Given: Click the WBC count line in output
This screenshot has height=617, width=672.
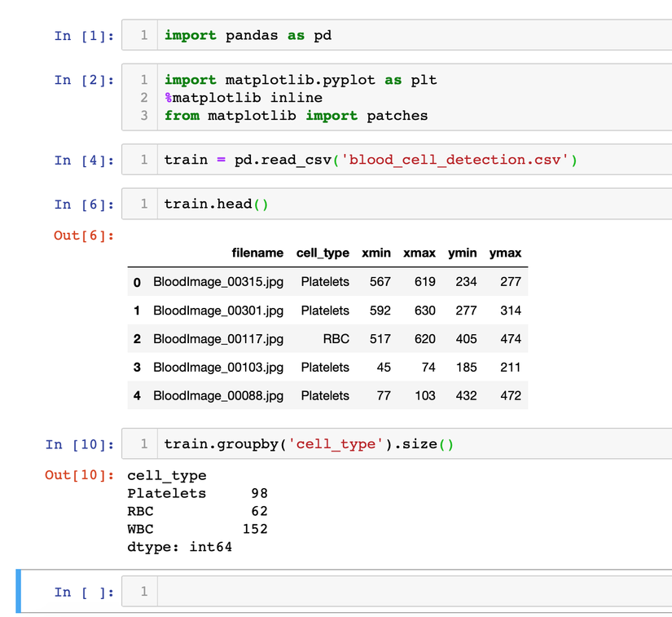Looking at the screenshot, I should pos(197,529).
